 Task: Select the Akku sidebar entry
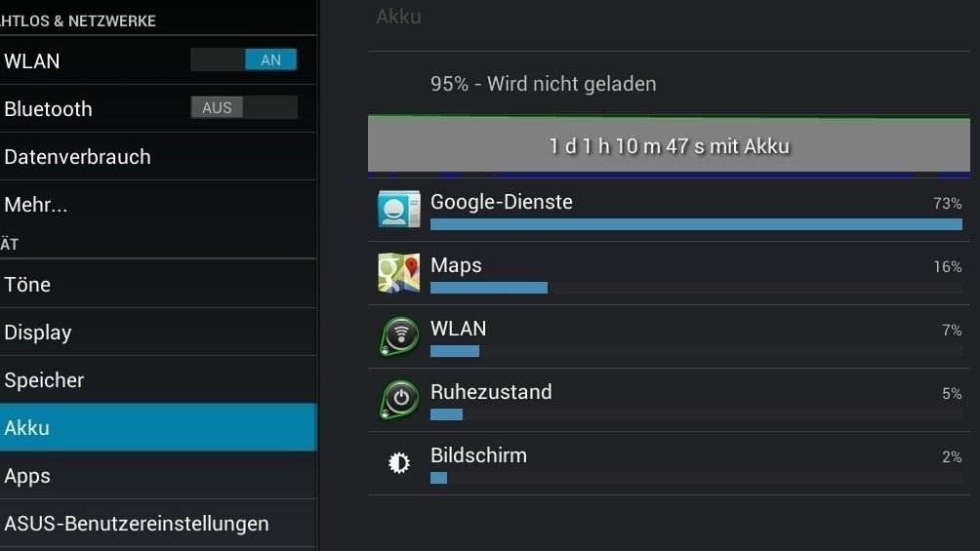point(158,427)
